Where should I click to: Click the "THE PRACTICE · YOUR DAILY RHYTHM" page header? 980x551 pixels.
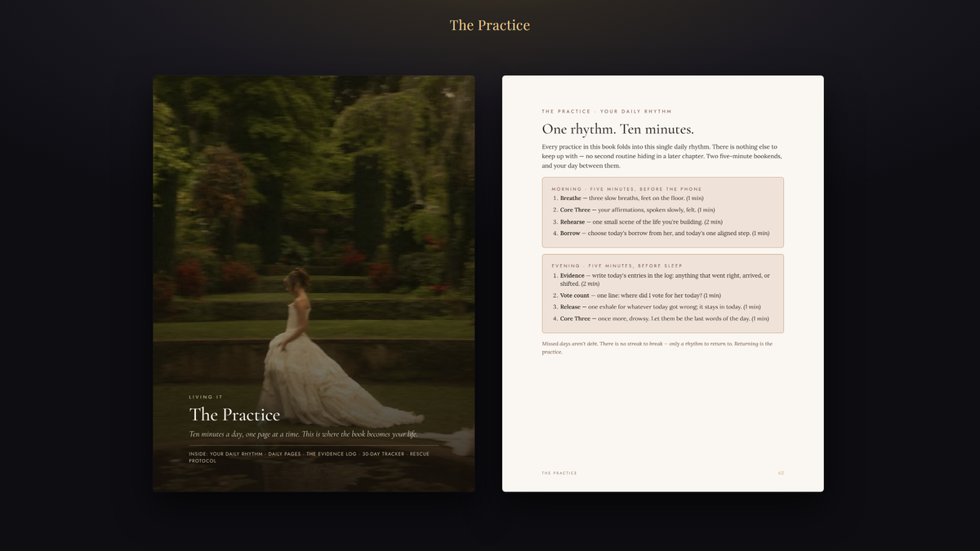(x=607, y=111)
